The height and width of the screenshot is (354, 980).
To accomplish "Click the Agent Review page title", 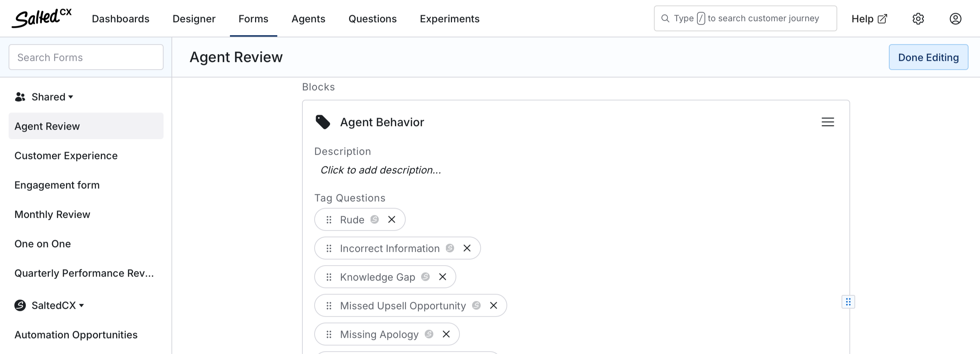I will tap(236, 57).
